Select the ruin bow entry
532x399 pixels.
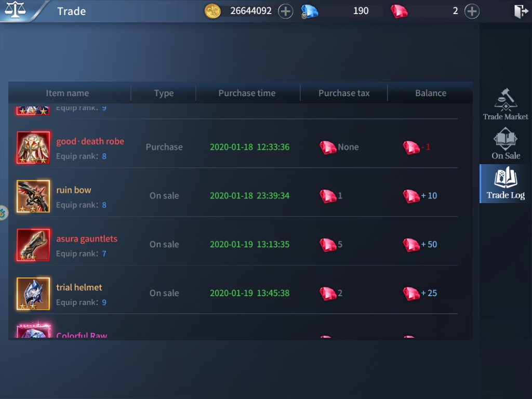(74, 190)
